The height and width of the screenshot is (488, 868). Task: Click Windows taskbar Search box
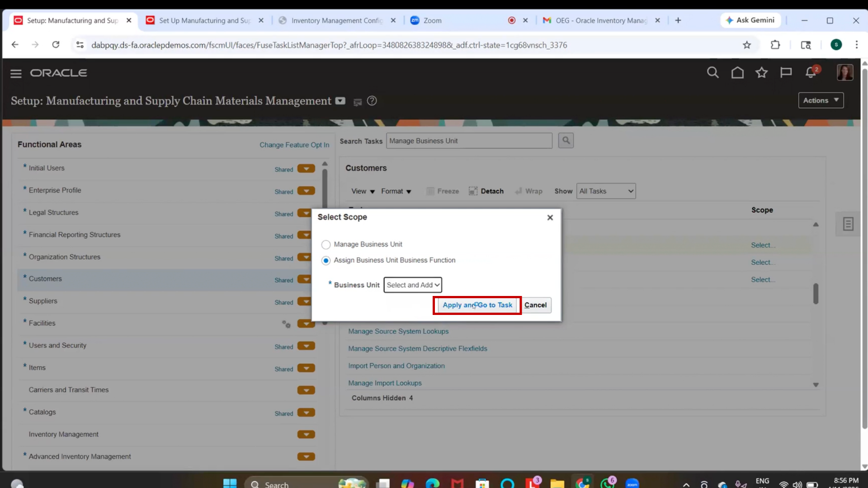point(306,483)
